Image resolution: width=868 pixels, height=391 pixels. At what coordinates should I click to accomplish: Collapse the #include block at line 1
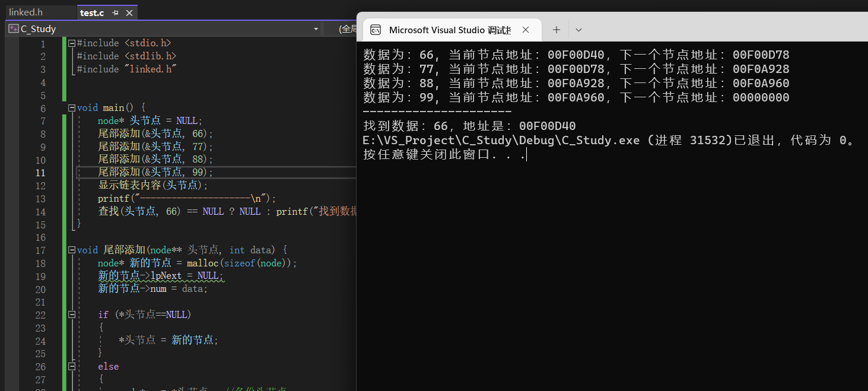click(x=72, y=43)
